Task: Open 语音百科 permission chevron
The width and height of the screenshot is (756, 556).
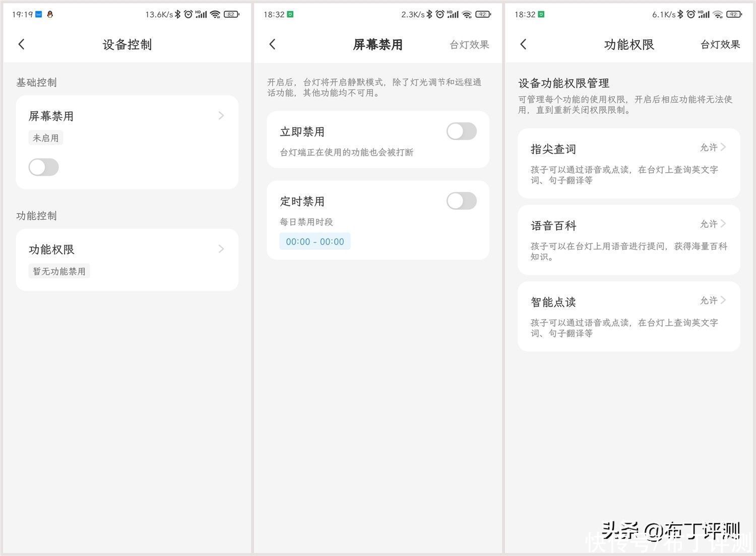Action: [x=723, y=224]
